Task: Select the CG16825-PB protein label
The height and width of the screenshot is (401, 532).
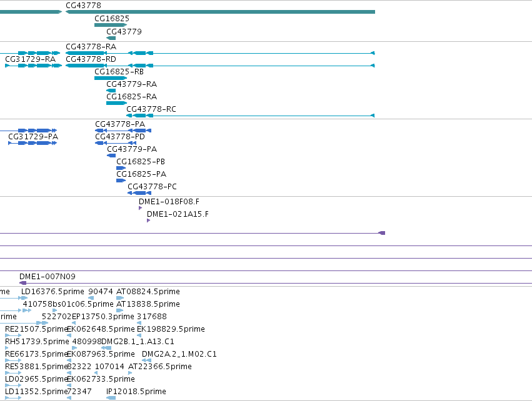Action: (x=141, y=162)
